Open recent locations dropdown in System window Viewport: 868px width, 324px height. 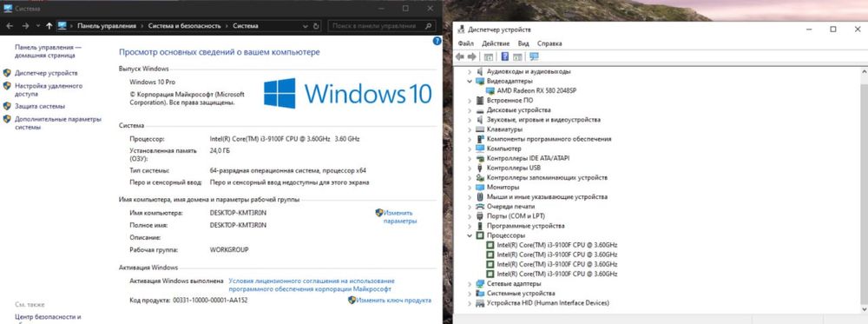37,26
